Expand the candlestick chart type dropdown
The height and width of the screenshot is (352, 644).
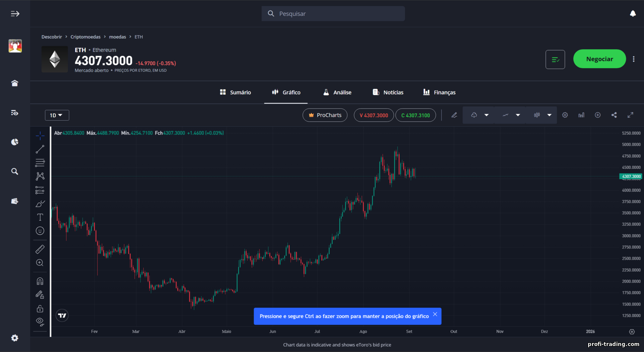point(549,115)
